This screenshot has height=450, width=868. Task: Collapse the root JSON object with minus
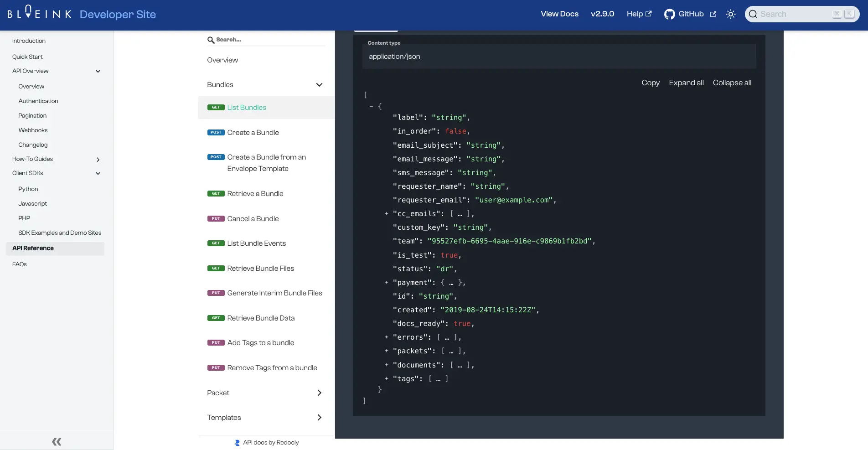click(371, 106)
